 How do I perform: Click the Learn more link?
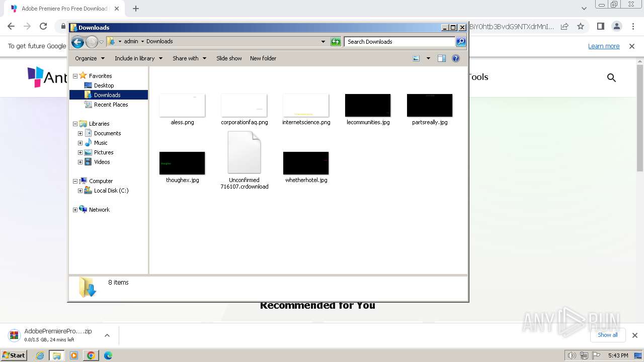(604, 46)
